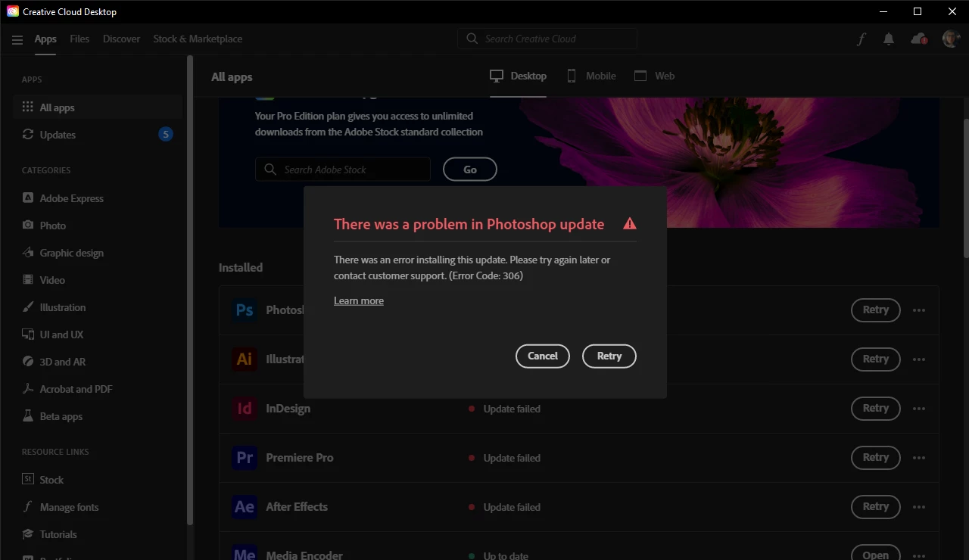Open Updates in sidebar

(x=98, y=135)
